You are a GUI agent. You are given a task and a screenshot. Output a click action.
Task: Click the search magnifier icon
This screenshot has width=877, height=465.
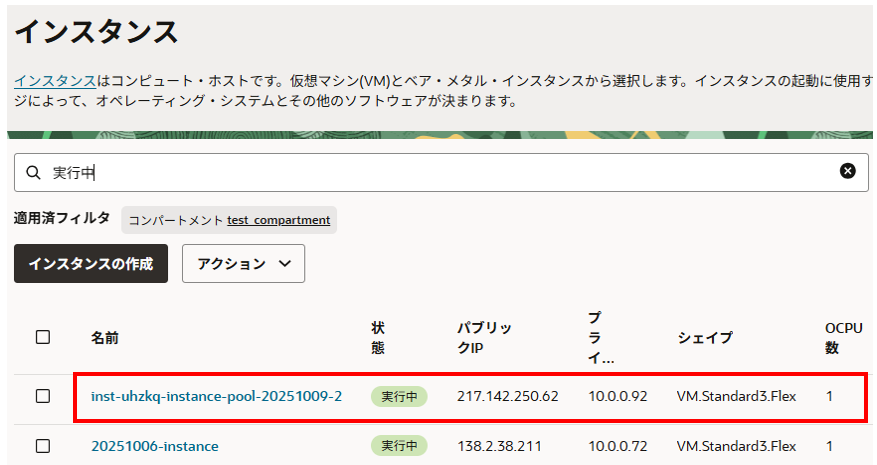pos(33,172)
